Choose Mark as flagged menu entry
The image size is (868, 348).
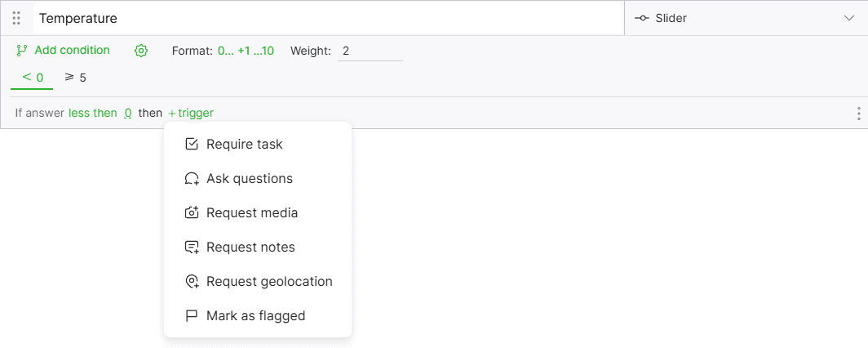(x=258, y=316)
